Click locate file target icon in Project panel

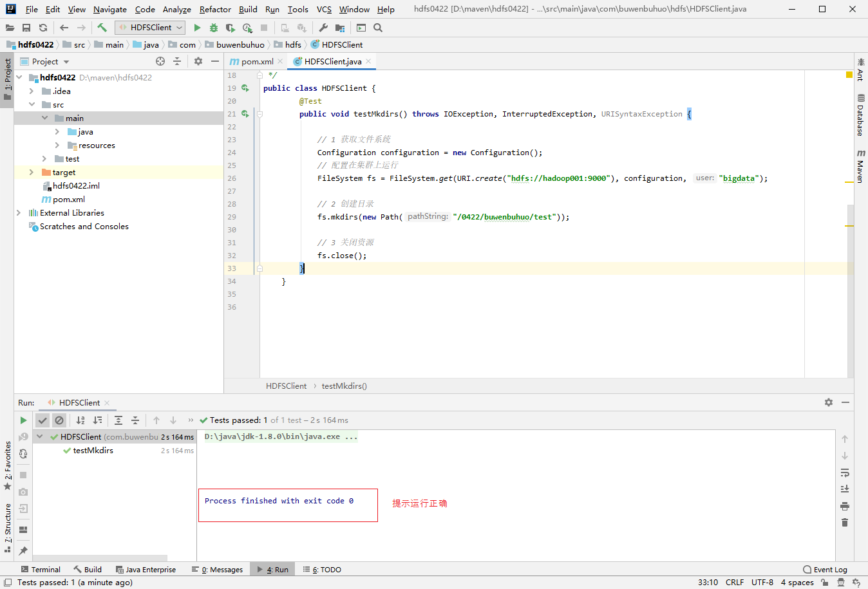click(160, 61)
